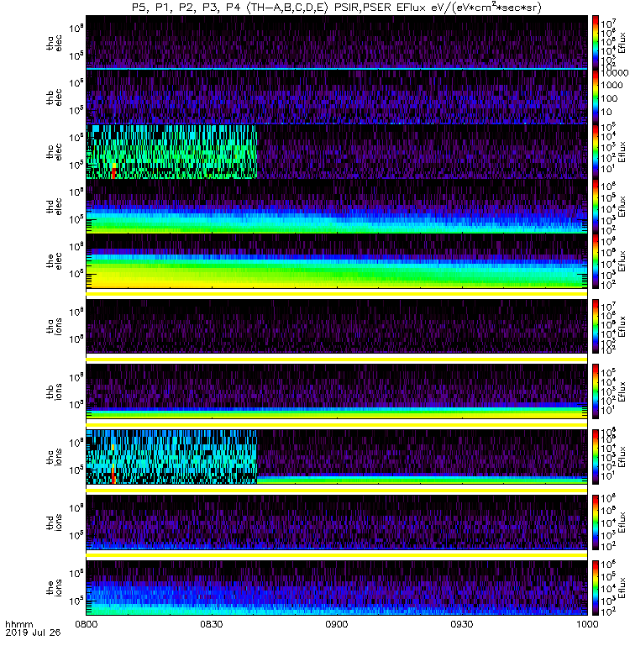
Task: Click the 'hhmm' axis unit label
Action: [x=18, y=624]
